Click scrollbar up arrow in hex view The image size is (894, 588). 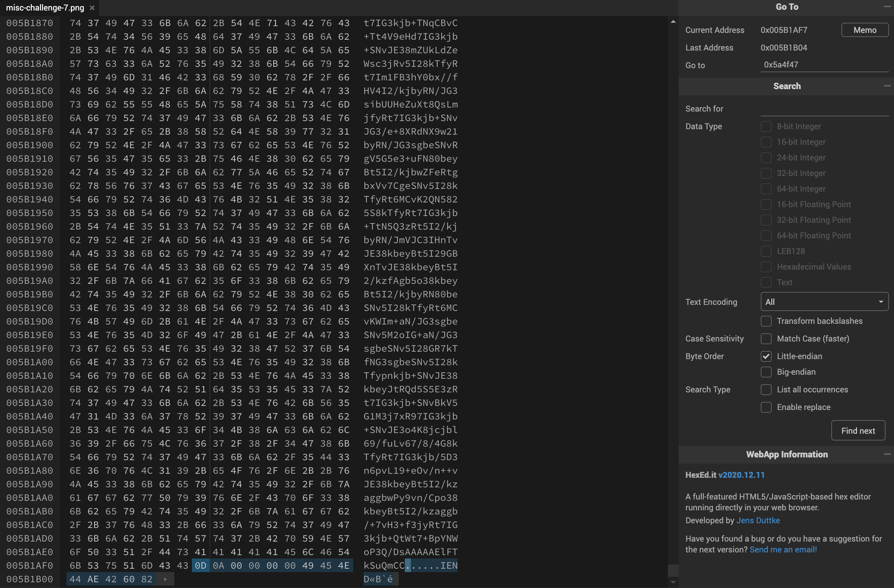click(x=673, y=22)
